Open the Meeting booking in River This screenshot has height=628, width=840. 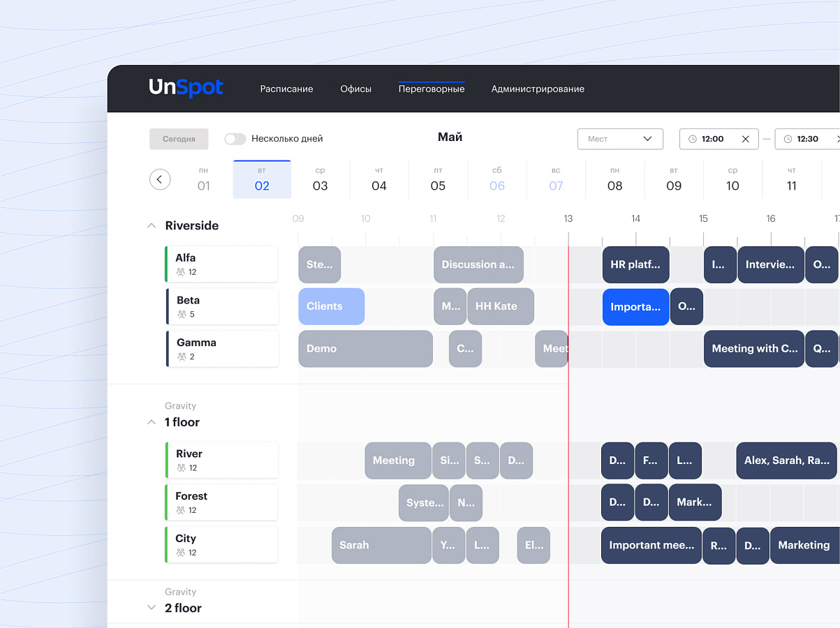coord(398,461)
